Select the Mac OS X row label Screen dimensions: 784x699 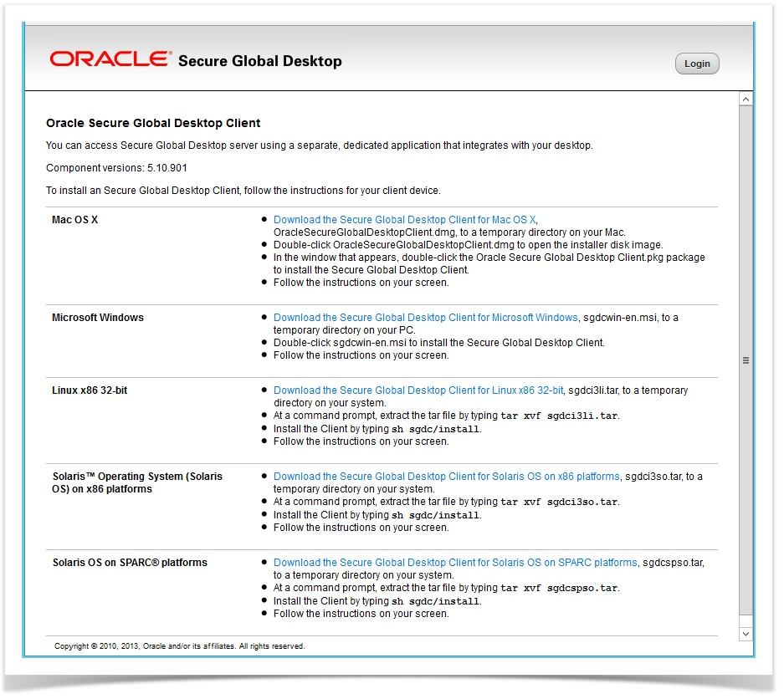(75, 220)
